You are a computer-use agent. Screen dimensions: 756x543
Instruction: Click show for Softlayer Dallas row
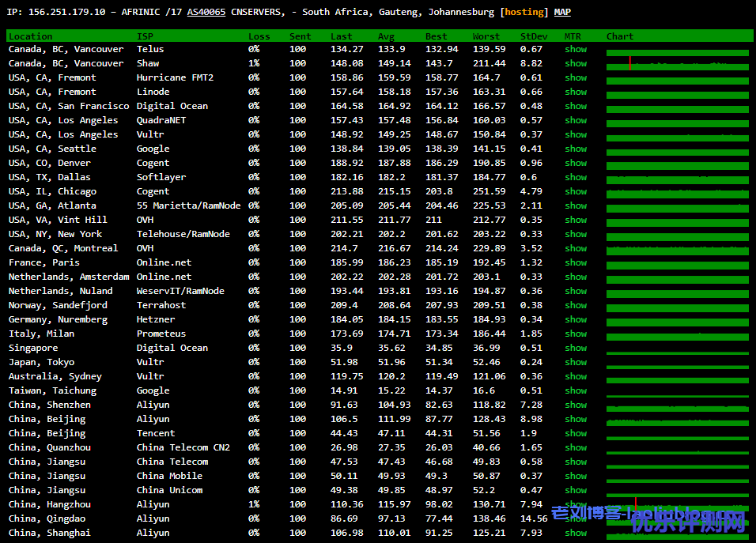click(x=576, y=177)
